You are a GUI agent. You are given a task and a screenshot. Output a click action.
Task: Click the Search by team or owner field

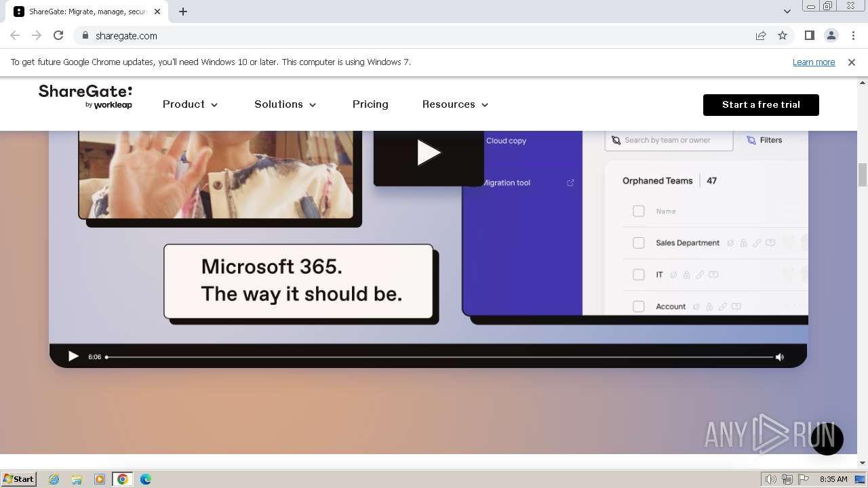point(669,140)
